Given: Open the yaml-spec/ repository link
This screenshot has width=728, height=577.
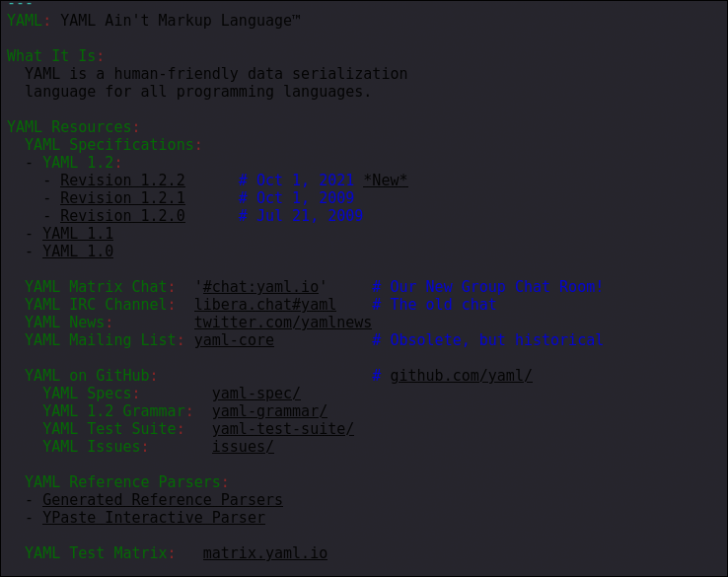Looking at the screenshot, I should (256, 394).
